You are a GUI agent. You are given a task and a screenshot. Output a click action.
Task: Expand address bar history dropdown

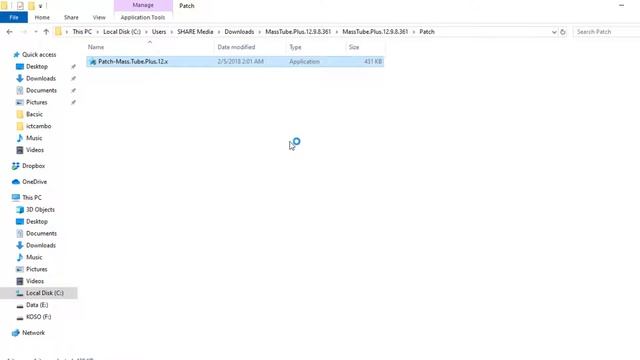554,32
